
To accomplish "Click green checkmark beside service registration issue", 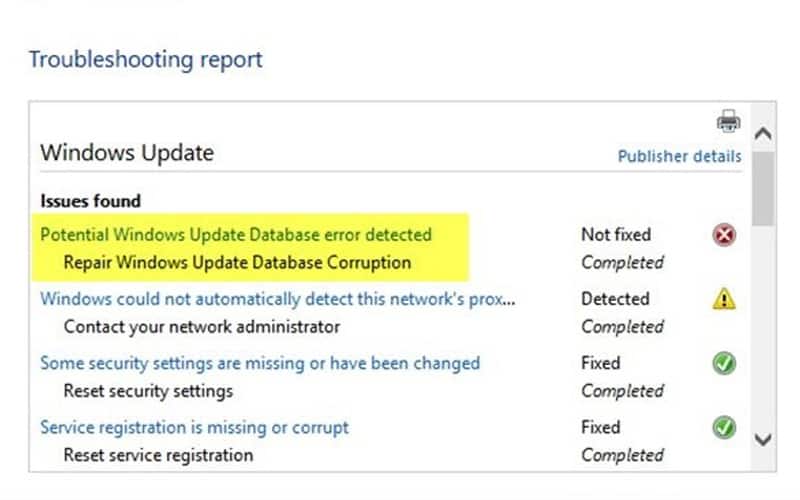I will 725,428.
